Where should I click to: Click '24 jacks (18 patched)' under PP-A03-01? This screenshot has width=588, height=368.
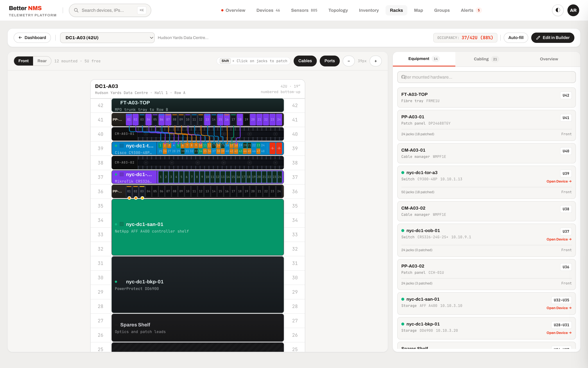[417, 134]
